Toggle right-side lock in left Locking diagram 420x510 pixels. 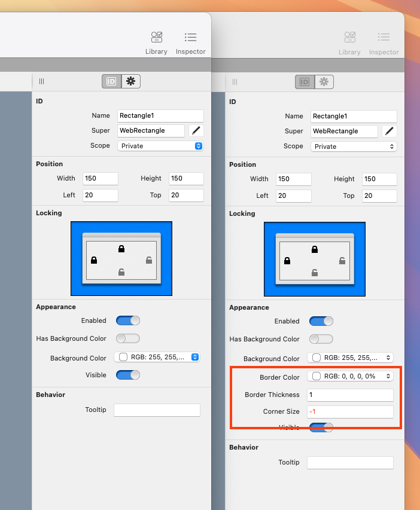[149, 260]
